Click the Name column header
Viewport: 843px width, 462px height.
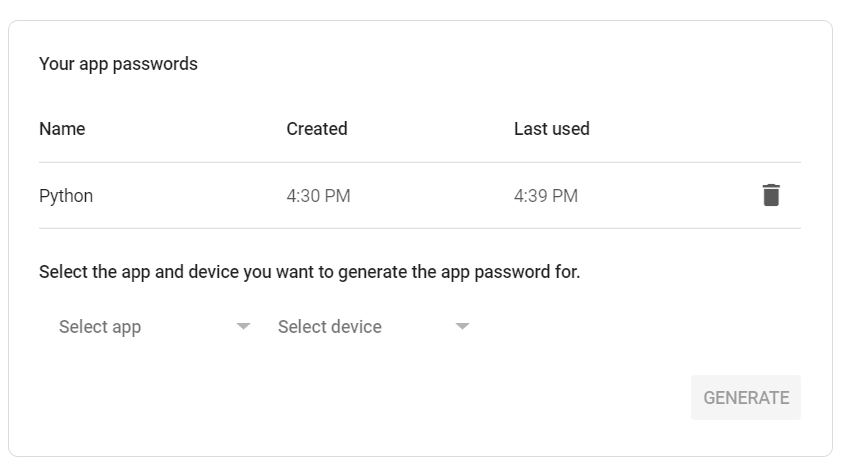(x=62, y=129)
